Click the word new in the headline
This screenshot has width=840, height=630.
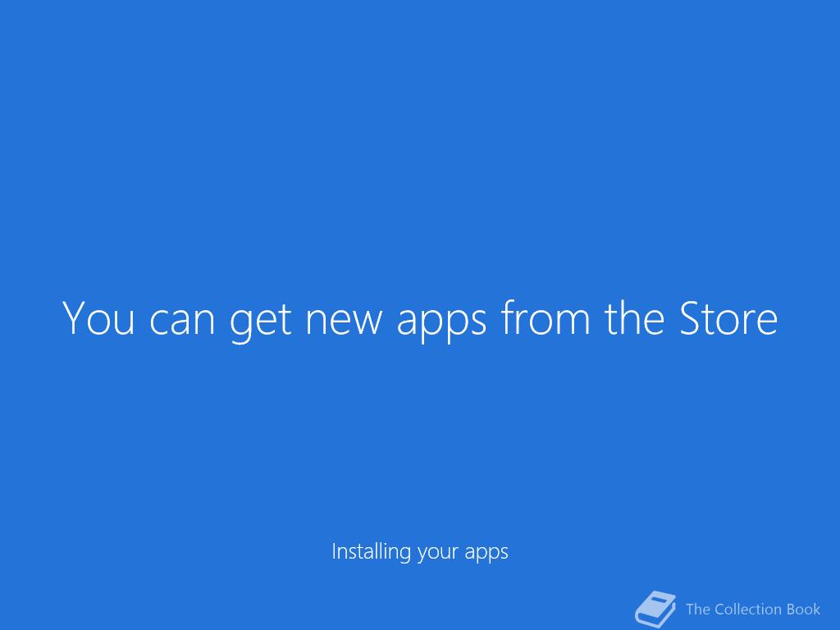(x=344, y=322)
